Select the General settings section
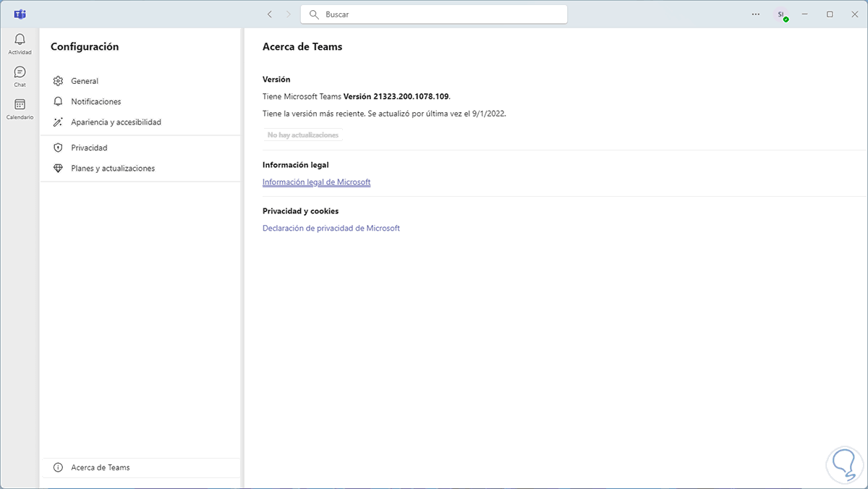 [140, 81]
